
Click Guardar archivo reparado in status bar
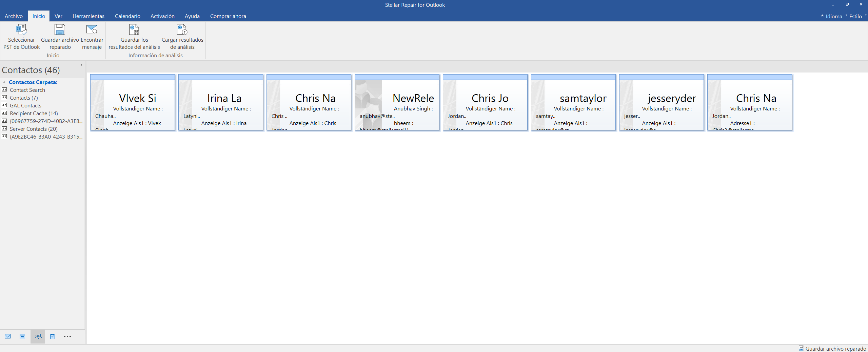[x=832, y=349]
